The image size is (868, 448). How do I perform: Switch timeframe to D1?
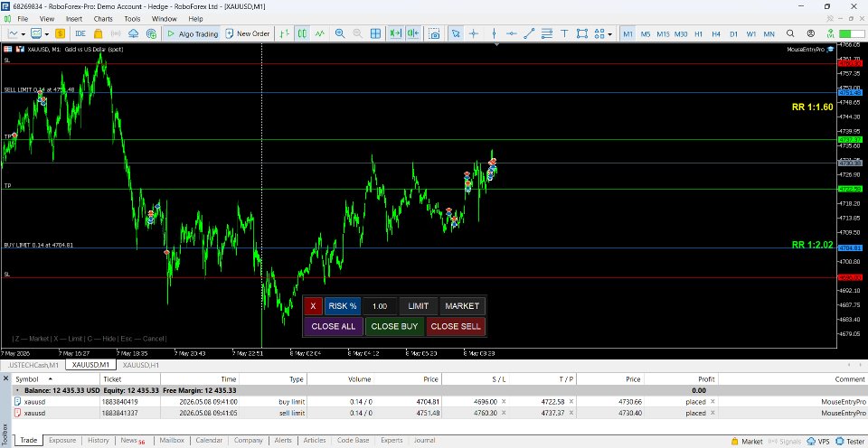coord(733,33)
